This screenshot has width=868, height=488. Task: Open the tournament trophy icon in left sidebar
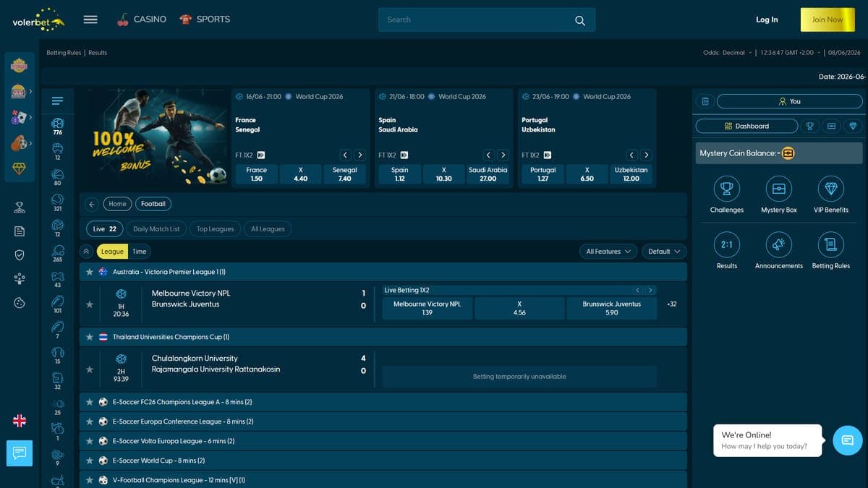point(20,207)
